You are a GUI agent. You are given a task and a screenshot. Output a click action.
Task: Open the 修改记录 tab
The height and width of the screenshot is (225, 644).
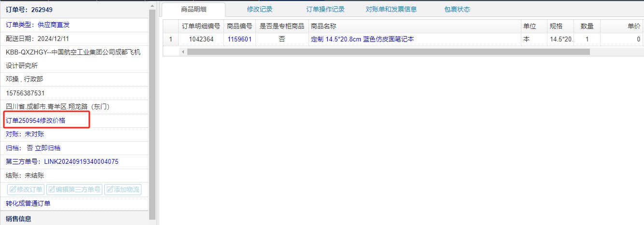tap(260, 9)
